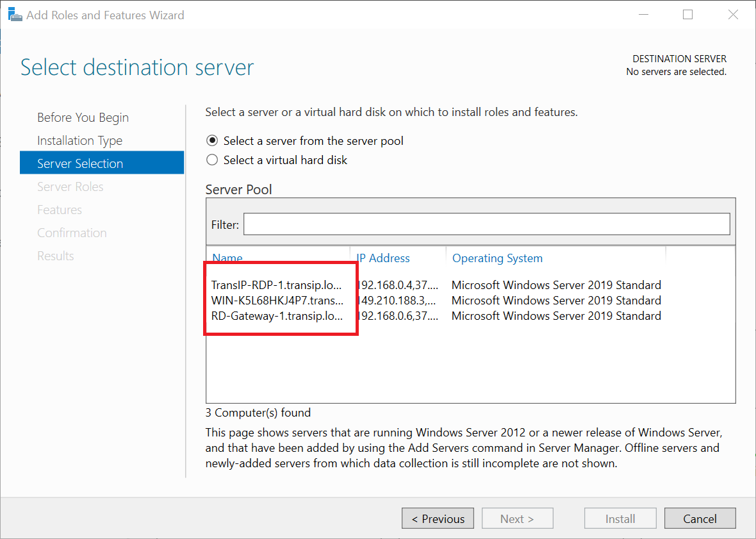Open the Server Selection step

point(102,163)
